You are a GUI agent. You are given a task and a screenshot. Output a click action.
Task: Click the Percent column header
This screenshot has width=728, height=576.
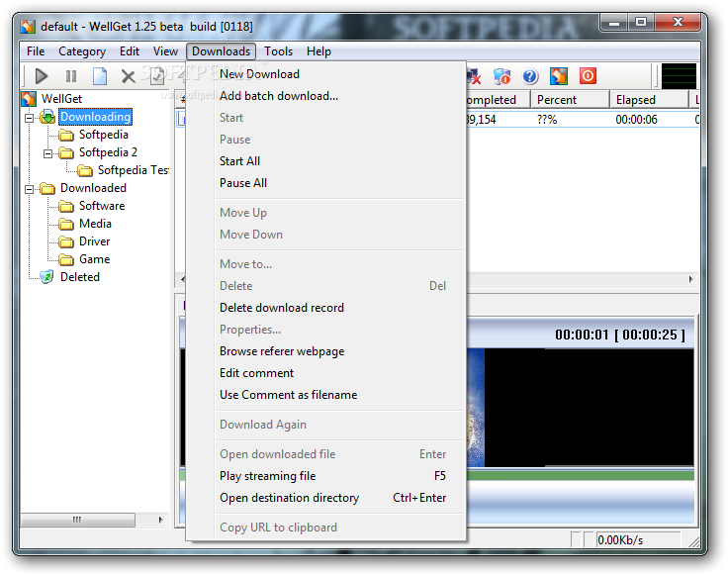pos(570,100)
